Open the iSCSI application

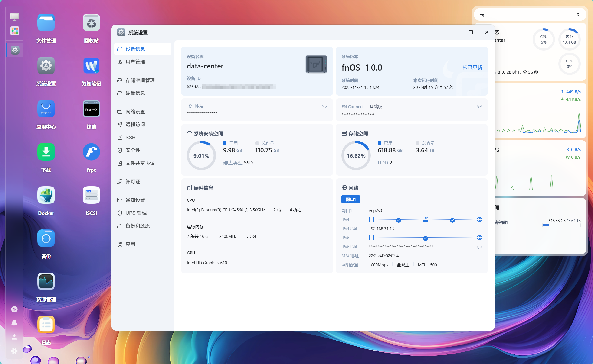point(91,195)
